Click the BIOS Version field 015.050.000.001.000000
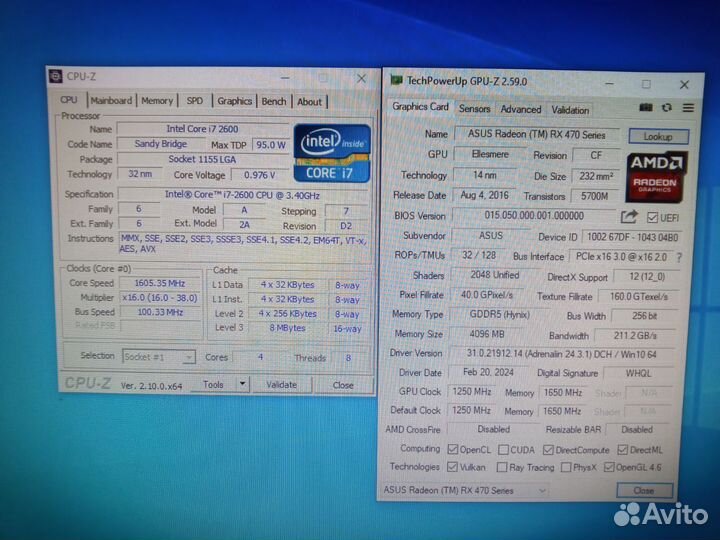The image size is (720, 540). coord(534,216)
